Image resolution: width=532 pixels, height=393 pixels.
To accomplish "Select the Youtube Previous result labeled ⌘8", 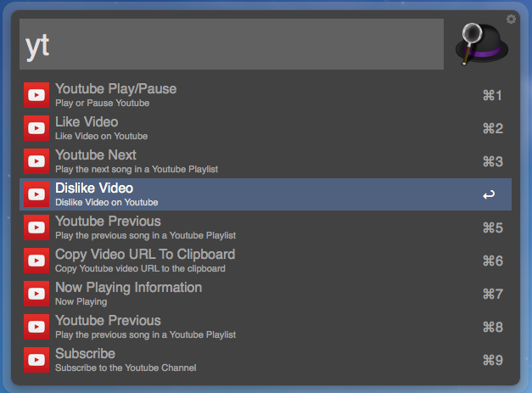I will tap(255, 327).
